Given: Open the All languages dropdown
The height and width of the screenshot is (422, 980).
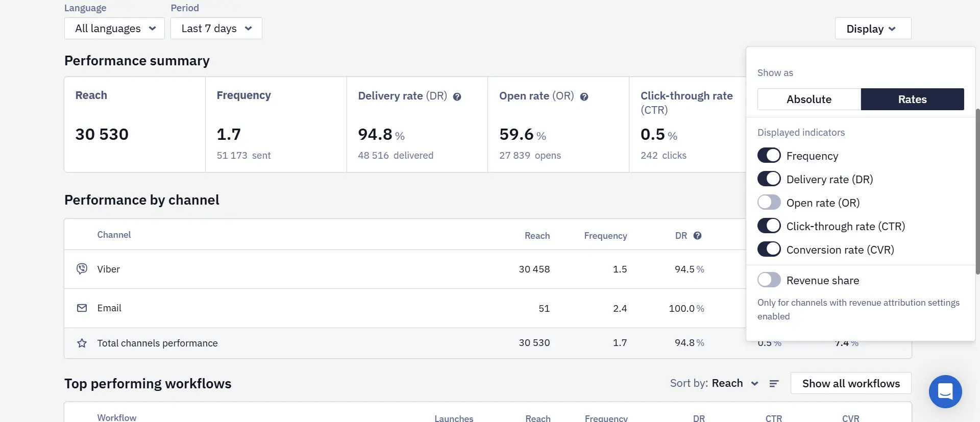Looking at the screenshot, I should pyautogui.click(x=114, y=29).
